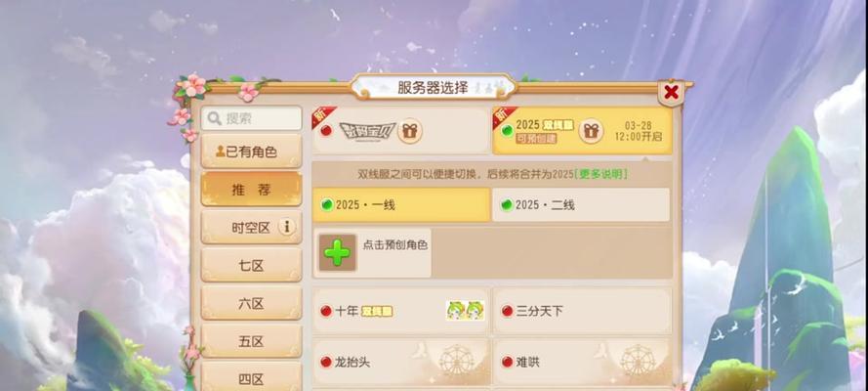
Task: Click the gift icon on 2025 server
Action: 592,131
